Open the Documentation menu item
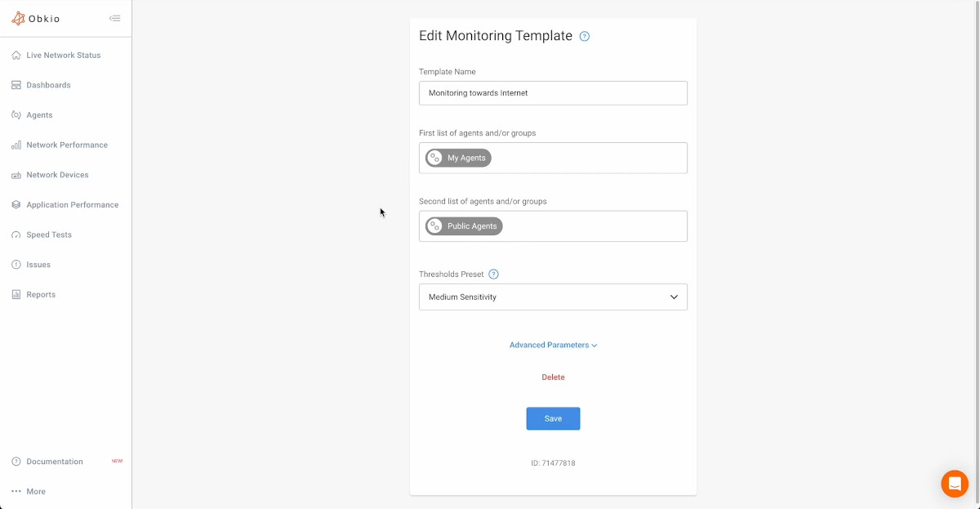980x509 pixels. point(54,461)
